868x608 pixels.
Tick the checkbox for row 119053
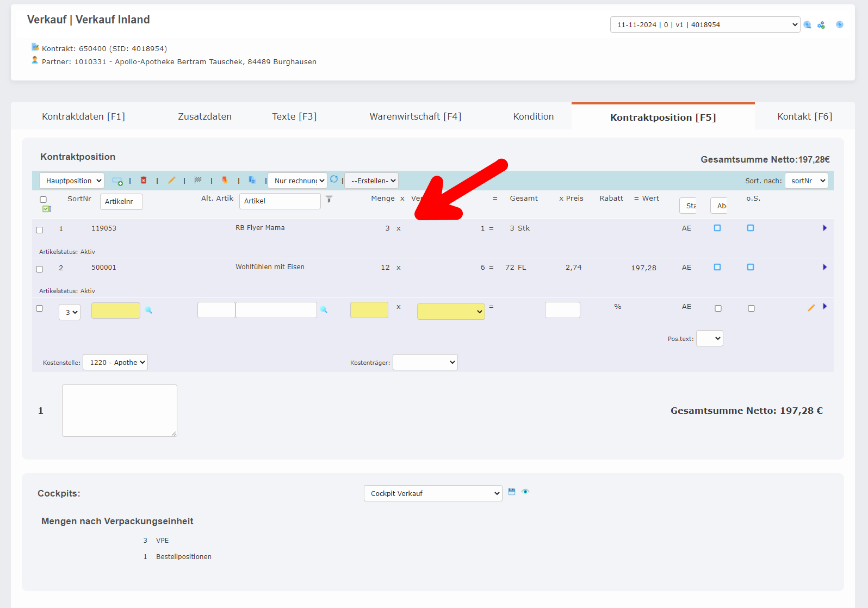click(39, 230)
